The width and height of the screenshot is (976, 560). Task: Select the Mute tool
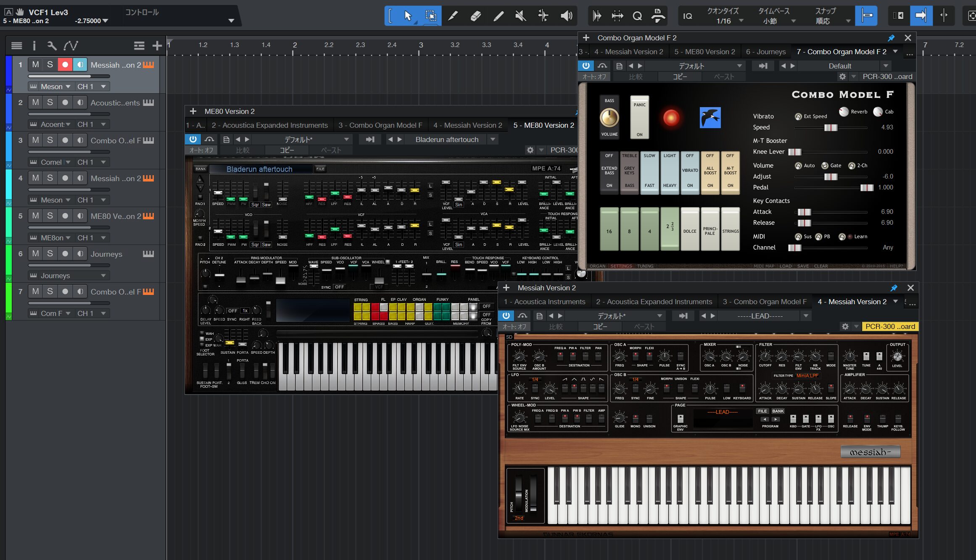click(520, 16)
